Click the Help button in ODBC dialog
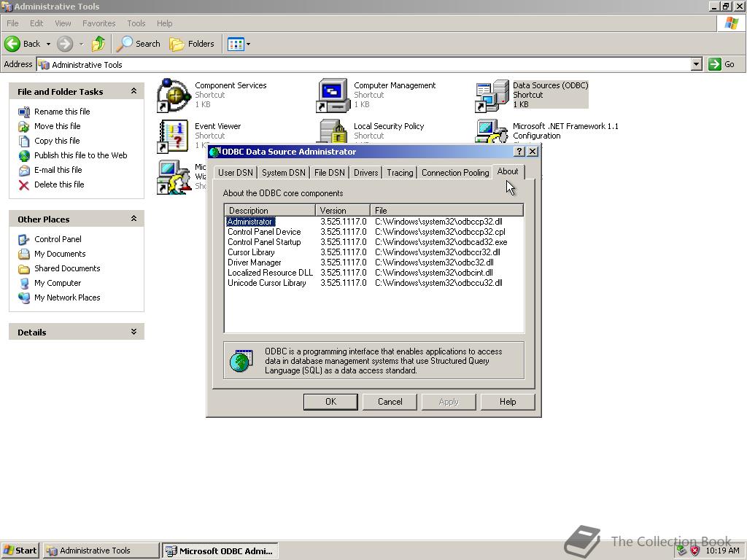This screenshot has width=747, height=560. [508, 402]
